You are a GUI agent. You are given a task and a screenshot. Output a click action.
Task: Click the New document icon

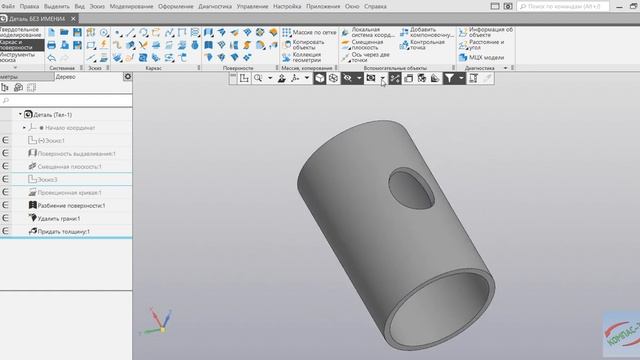tap(51, 33)
